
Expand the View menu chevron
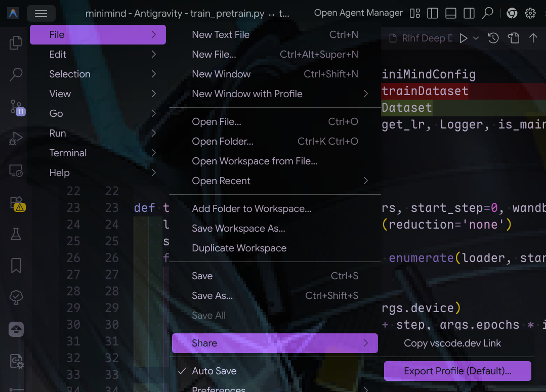point(153,94)
